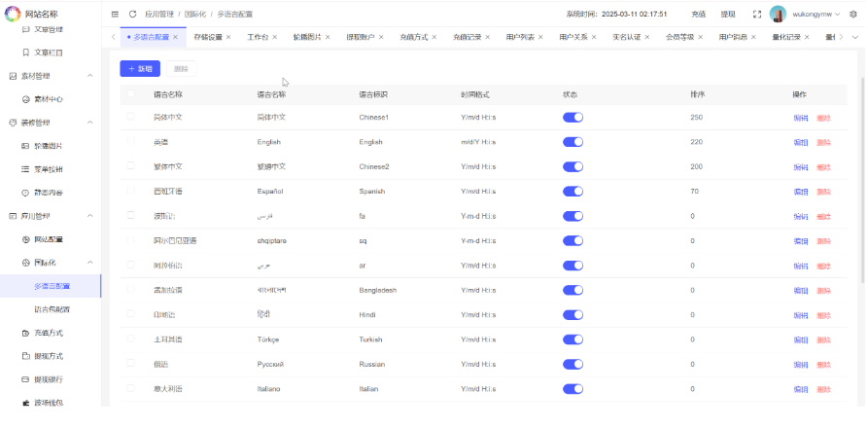868x428 pixels.
Task: Enter fullscreen mode via the fullscreen icon
Action: point(756,15)
